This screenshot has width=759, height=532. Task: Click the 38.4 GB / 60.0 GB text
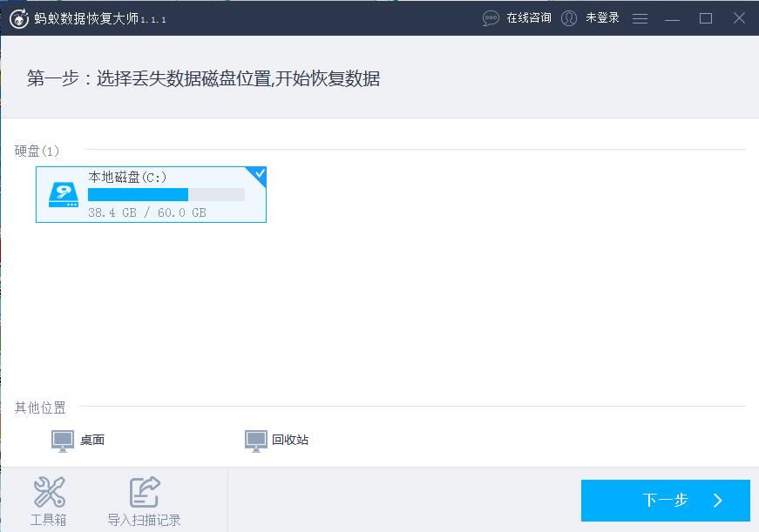(147, 212)
